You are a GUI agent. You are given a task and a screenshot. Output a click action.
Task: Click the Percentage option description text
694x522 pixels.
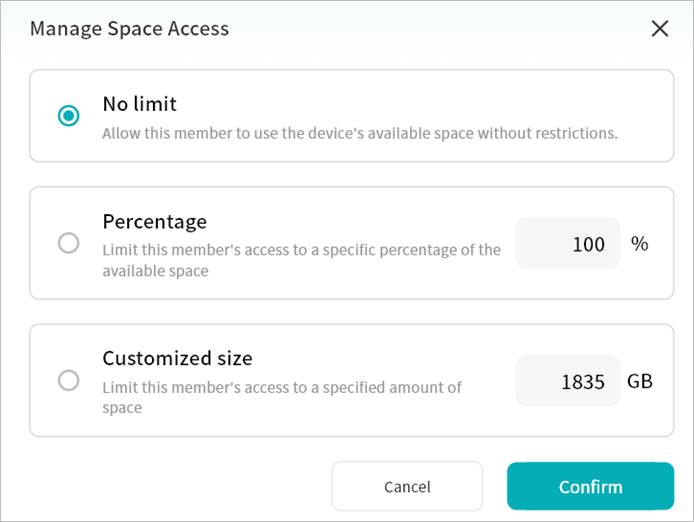click(301, 260)
